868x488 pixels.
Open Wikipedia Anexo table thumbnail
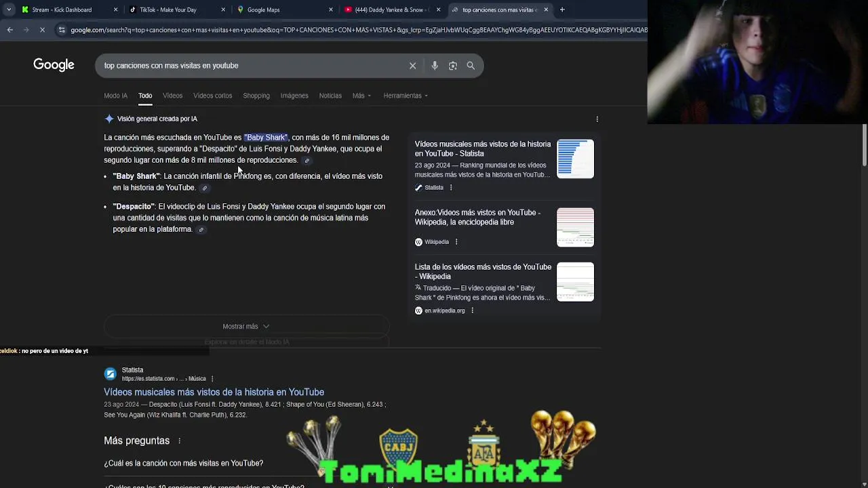coord(575,227)
